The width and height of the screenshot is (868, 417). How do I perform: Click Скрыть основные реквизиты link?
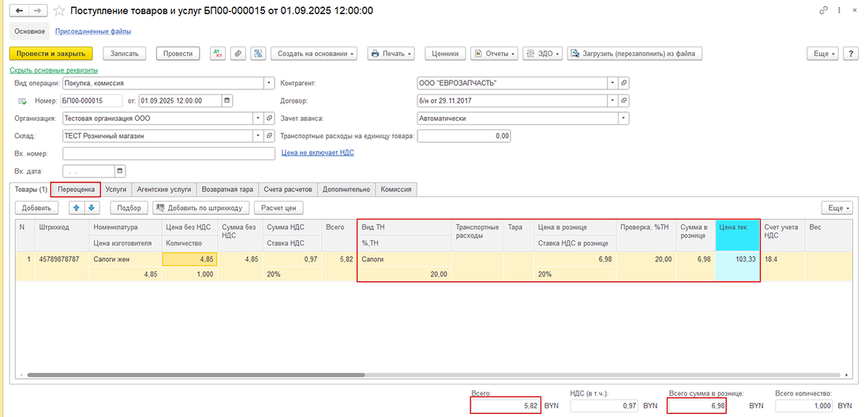pyautogui.click(x=47, y=70)
